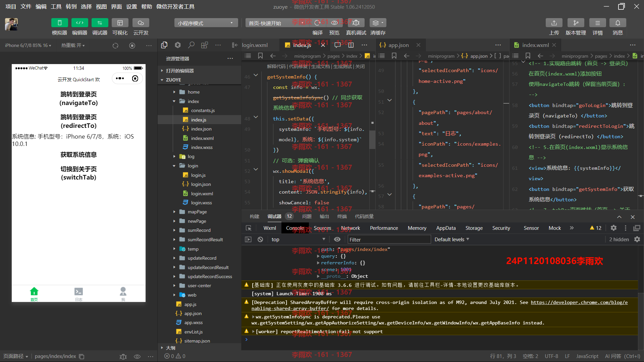Expand the query object in console
The width and height of the screenshot is (644, 362).
tap(318, 256)
